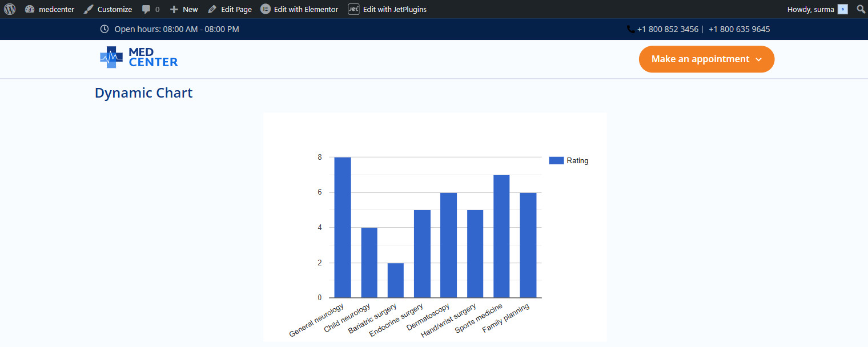This screenshot has width=868, height=347.
Task: Click the Customize admin bar item
Action: [108, 9]
